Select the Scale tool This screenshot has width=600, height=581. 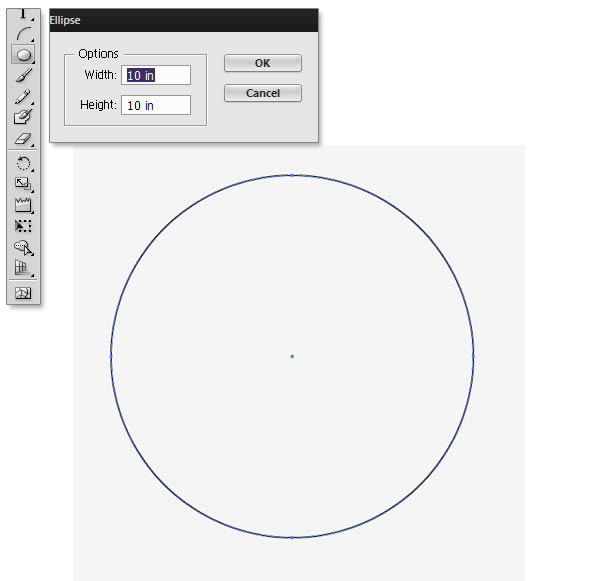(23, 184)
